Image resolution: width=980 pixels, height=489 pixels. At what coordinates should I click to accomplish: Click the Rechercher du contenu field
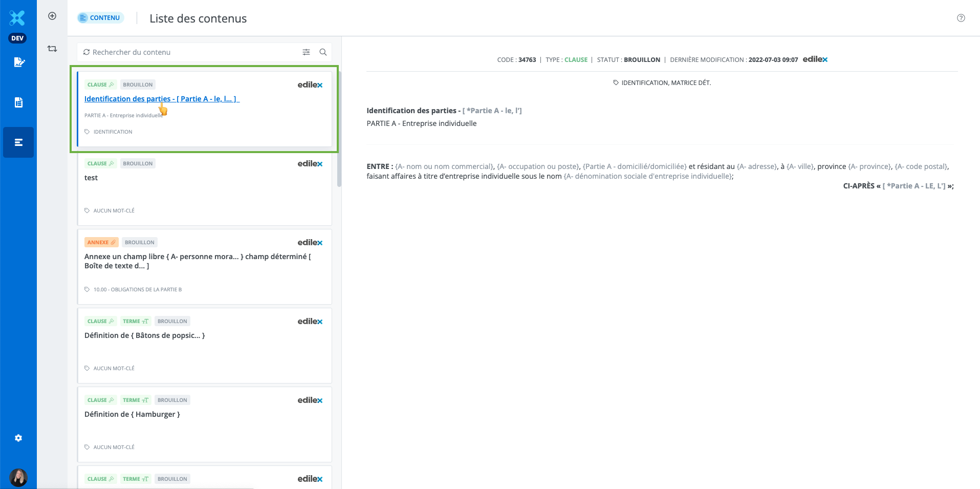click(194, 52)
